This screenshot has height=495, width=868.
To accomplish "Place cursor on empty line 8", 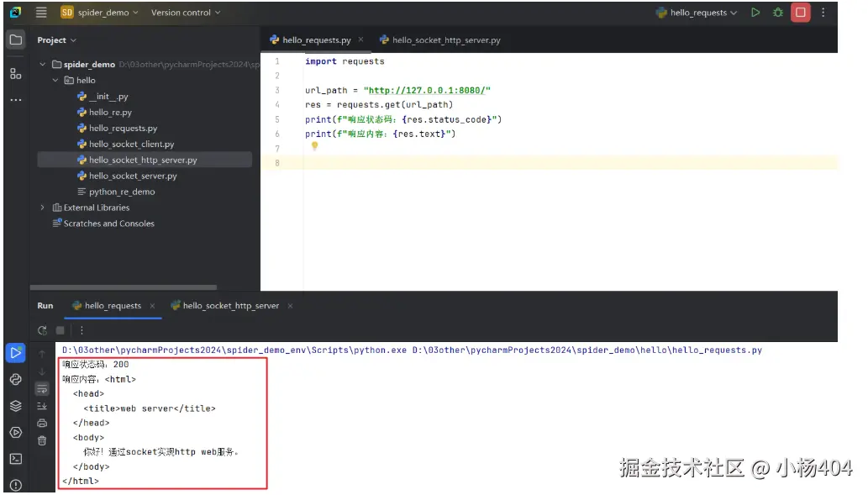I will pyautogui.click(x=571, y=163).
